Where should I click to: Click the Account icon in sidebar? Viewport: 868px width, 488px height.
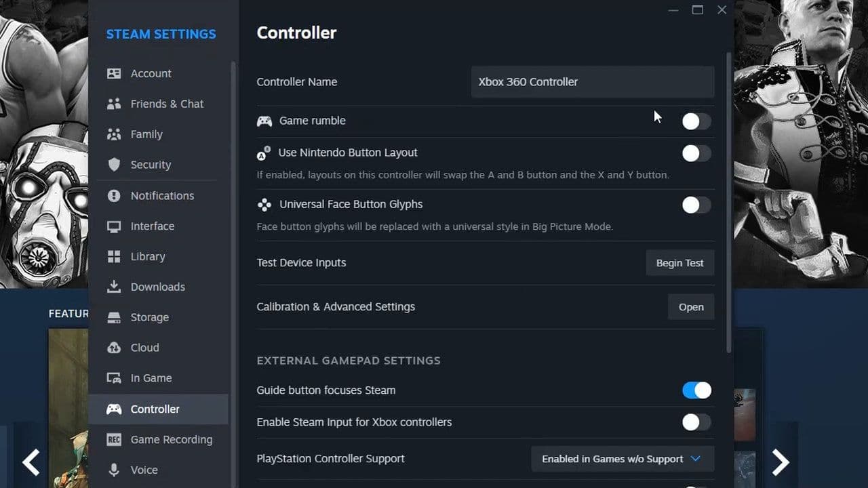coord(114,73)
